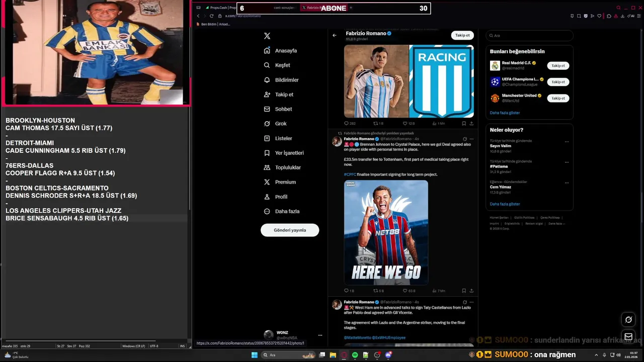This screenshot has width=644, height=362.
Task: Open the #Patlama trending topic
Action: (499, 166)
